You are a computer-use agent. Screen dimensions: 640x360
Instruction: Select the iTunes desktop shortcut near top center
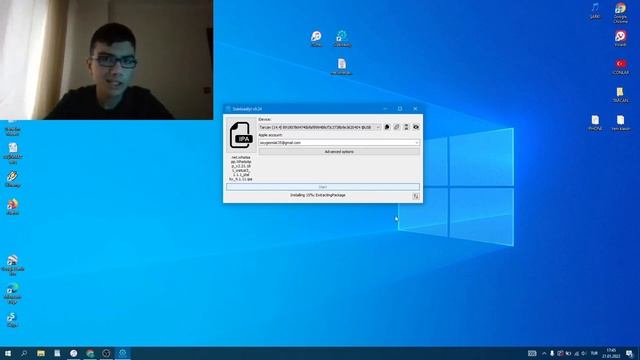[x=316, y=39]
